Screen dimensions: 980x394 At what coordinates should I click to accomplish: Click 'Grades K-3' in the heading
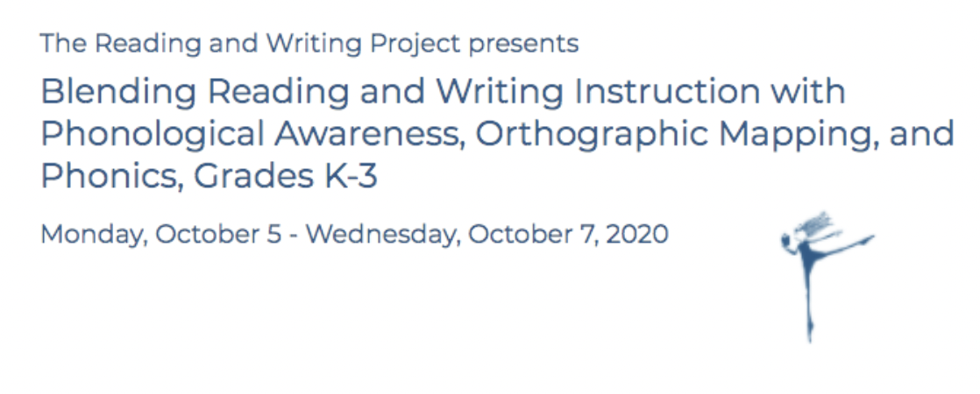tap(286, 177)
